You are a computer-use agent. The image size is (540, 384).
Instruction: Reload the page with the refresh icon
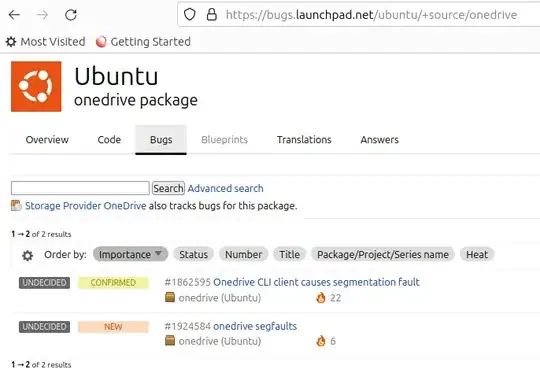pyautogui.click(x=71, y=15)
